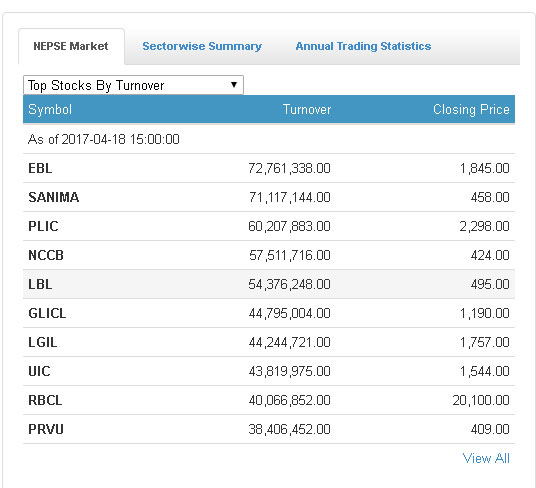Click turnover value 60,207,883.00
The width and height of the screenshot is (536, 488).
290,227
